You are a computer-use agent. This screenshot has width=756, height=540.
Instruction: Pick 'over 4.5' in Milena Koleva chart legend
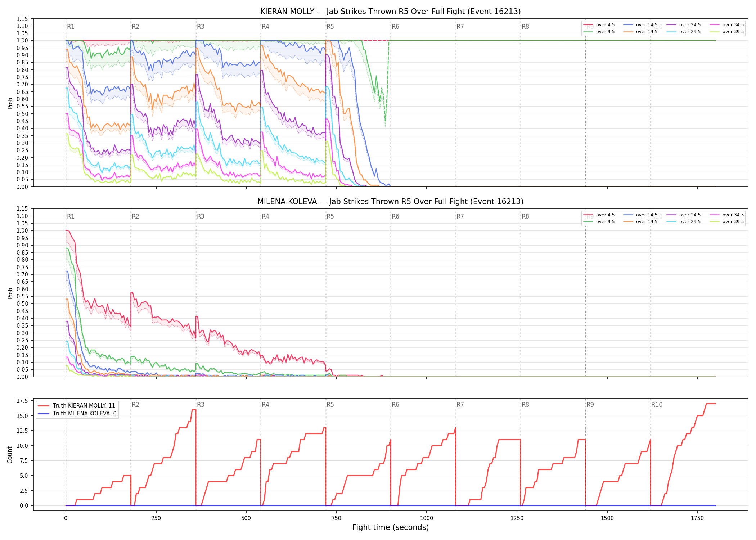599,215
